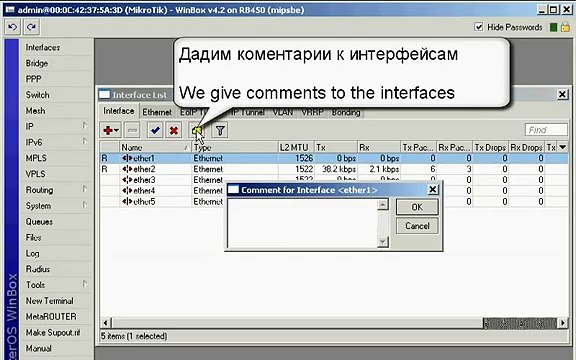Screen dimensions: 576x360
Task: Open the Manual menu item
Action: tap(38, 348)
